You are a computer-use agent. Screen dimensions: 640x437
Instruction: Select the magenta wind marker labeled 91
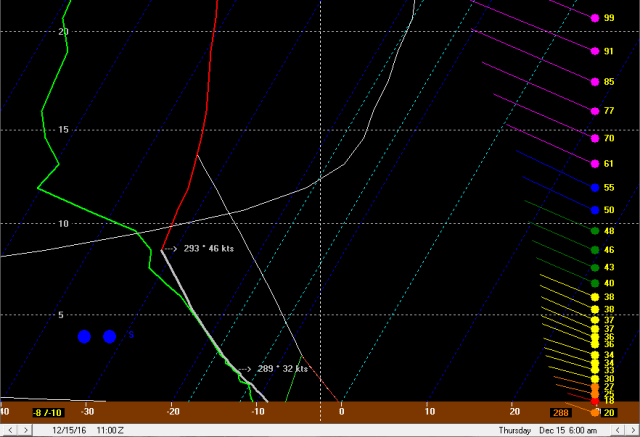(595, 51)
